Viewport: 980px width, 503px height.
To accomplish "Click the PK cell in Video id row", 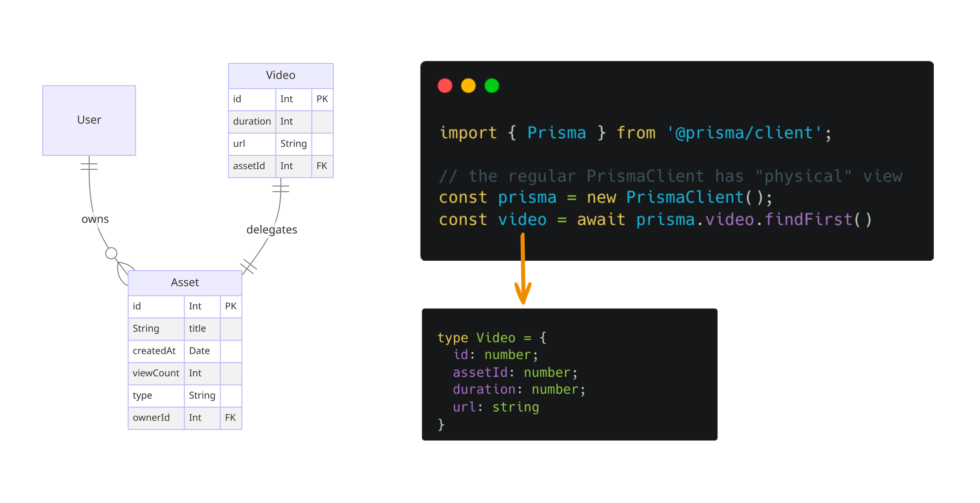I will [322, 99].
